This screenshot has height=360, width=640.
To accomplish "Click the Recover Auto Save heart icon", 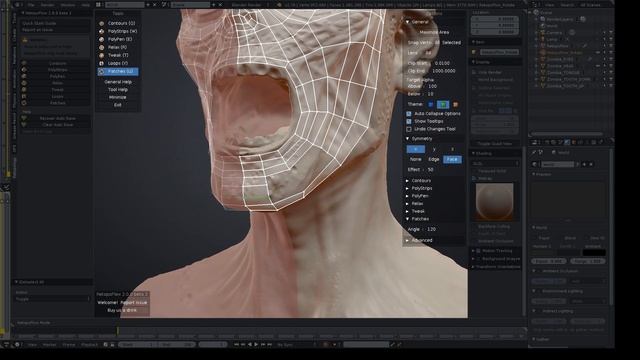I will click(24, 118).
